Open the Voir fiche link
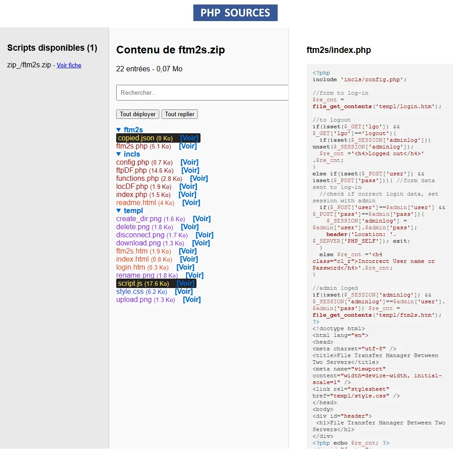Screen dimensions: 471x476 coord(69,66)
